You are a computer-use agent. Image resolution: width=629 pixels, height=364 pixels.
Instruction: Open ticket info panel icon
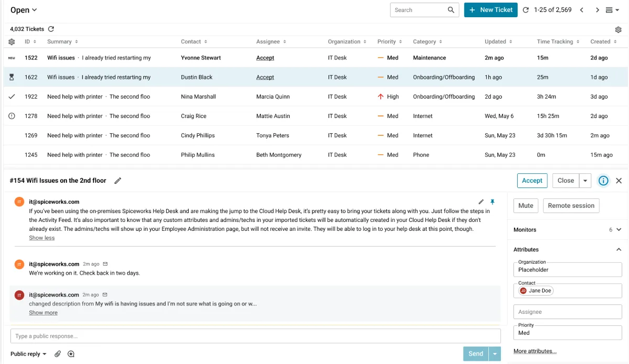click(x=603, y=181)
